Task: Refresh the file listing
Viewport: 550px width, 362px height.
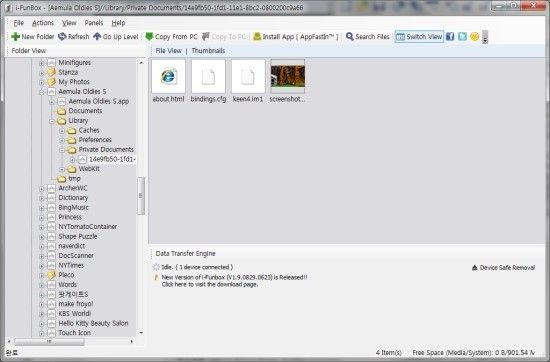Action: click(74, 36)
